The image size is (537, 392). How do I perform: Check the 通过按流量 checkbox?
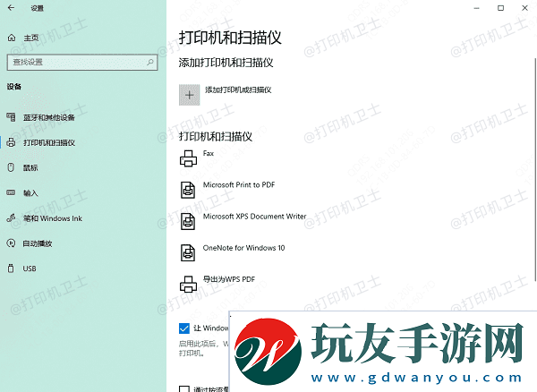point(184,389)
